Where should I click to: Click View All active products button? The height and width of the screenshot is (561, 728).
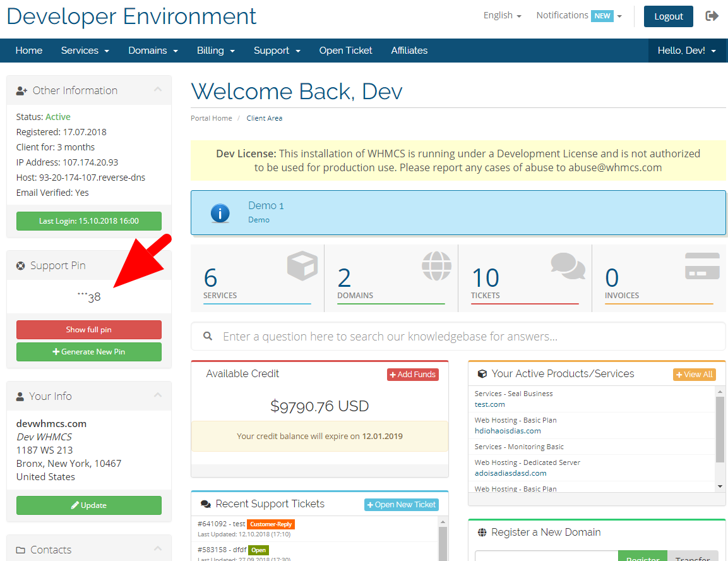pos(694,374)
